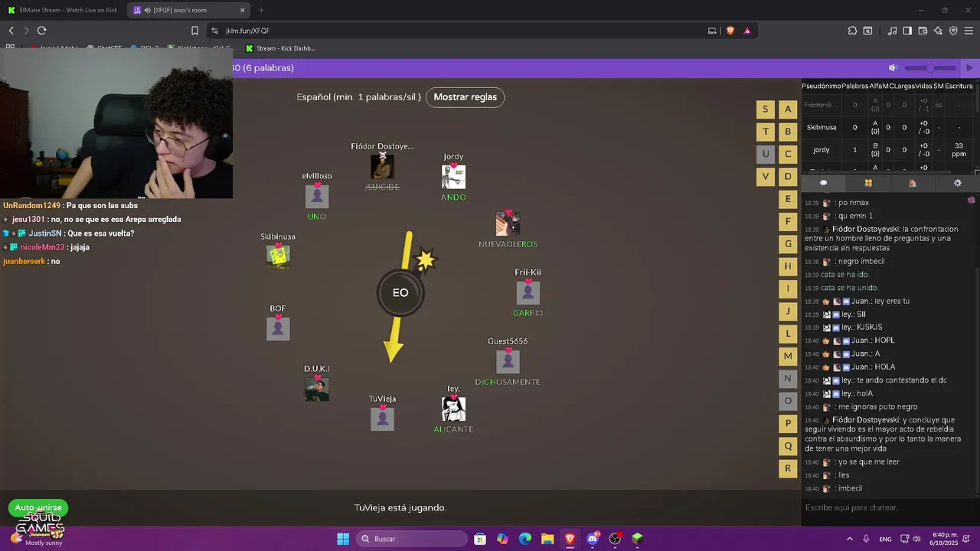Click grayed bonus letter U tile
Viewport: 980px width, 551px height.
pyautogui.click(x=765, y=154)
